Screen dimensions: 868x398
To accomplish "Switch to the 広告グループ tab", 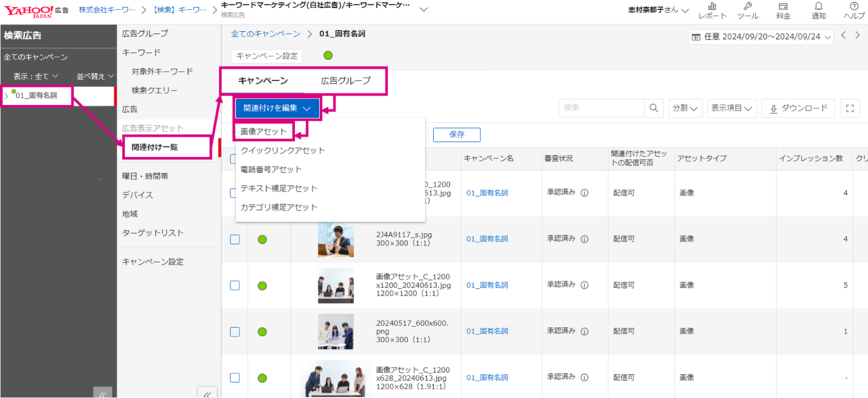I will 345,81.
